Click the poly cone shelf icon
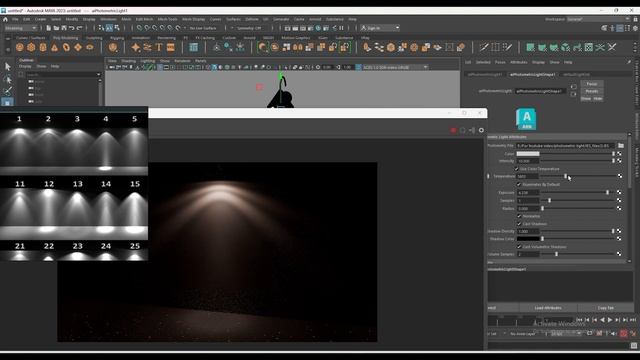Image resolution: width=640 pixels, height=360 pixels. [x=54, y=47]
